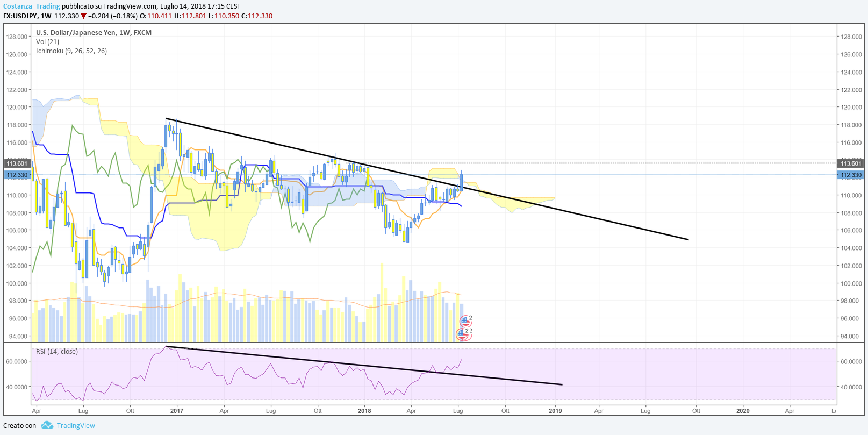Click the 2018 label on time axis
This screenshot has width=868, height=435.
coord(364,411)
